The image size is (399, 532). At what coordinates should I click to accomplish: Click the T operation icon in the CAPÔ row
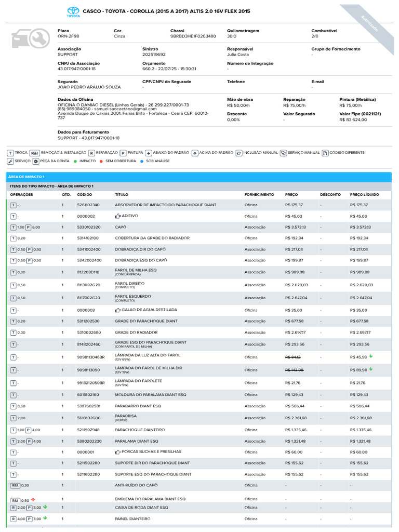(x=13, y=228)
